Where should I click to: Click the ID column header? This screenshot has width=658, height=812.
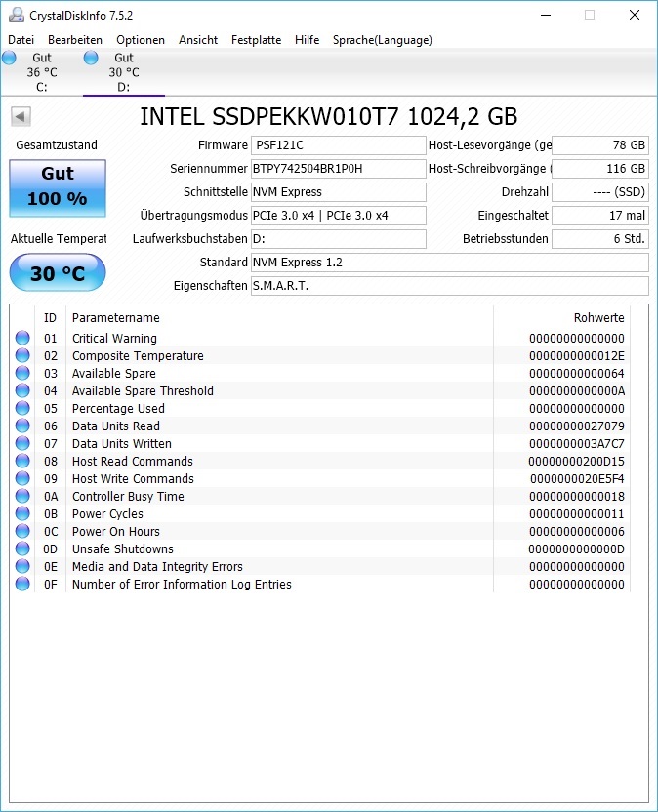tap(50, 317)
